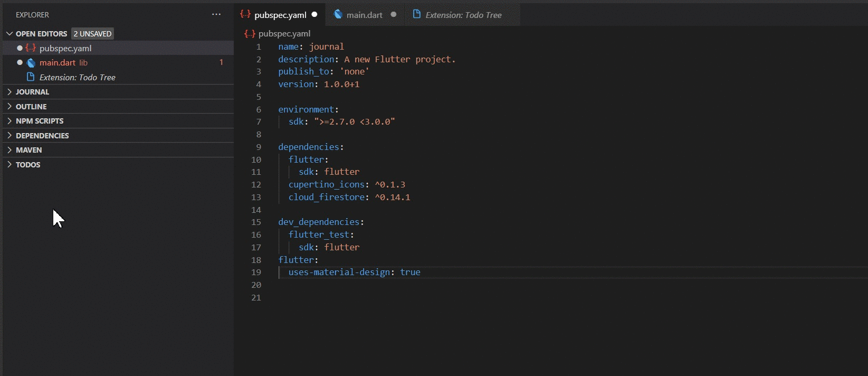
Task: Click the file icon on Todo Tree tab
Action: click(417, 15)
